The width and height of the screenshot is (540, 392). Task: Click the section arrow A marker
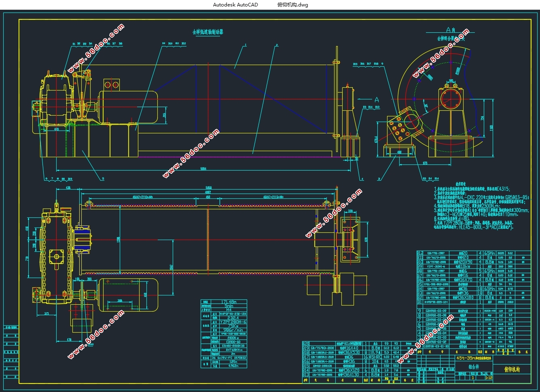(x=377, y=99)
